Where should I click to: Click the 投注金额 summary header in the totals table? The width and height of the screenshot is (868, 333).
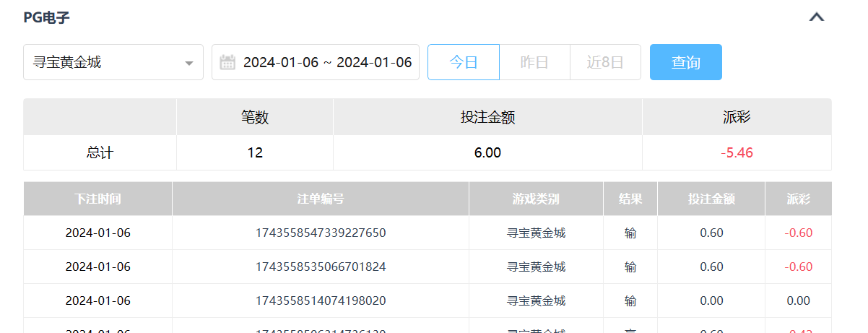point(487,117)
